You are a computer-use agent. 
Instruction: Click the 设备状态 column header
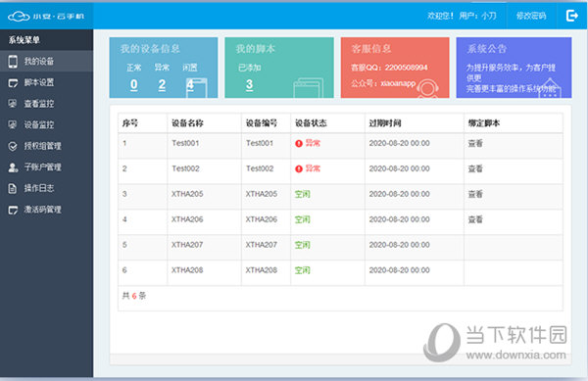pyautogui.click(x=311, y=122)
